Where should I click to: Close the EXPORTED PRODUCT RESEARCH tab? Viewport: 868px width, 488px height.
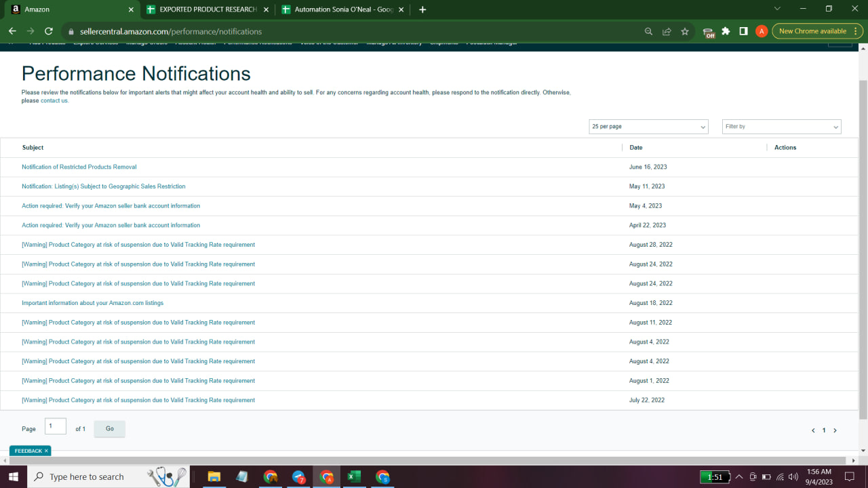coord(267,9)
